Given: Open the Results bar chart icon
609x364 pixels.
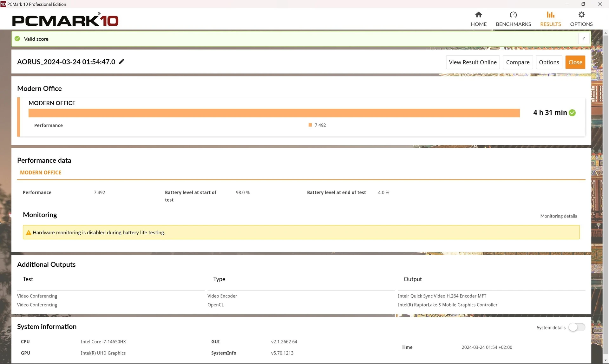Looking at the screenshot, I should (x=550, y=15).
